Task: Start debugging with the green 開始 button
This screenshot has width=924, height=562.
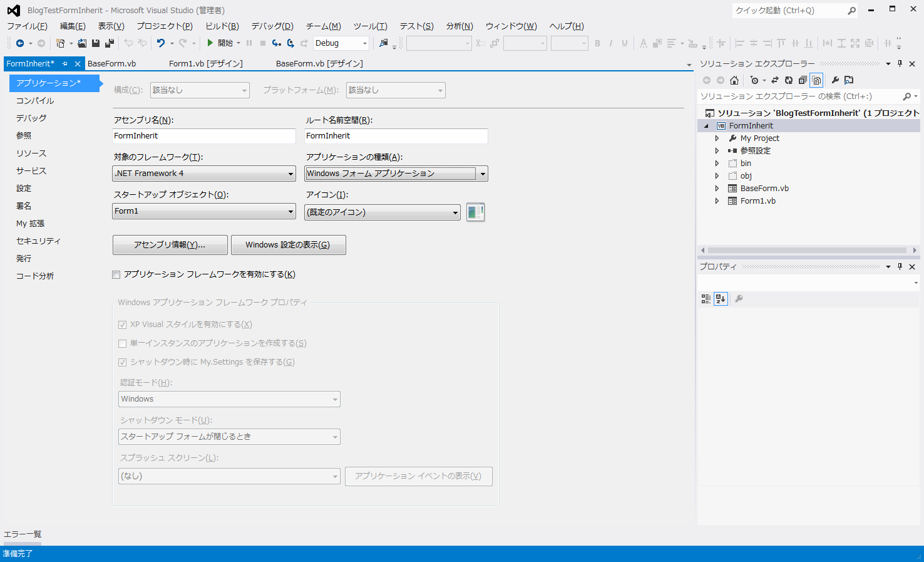Action: point(220,43)
